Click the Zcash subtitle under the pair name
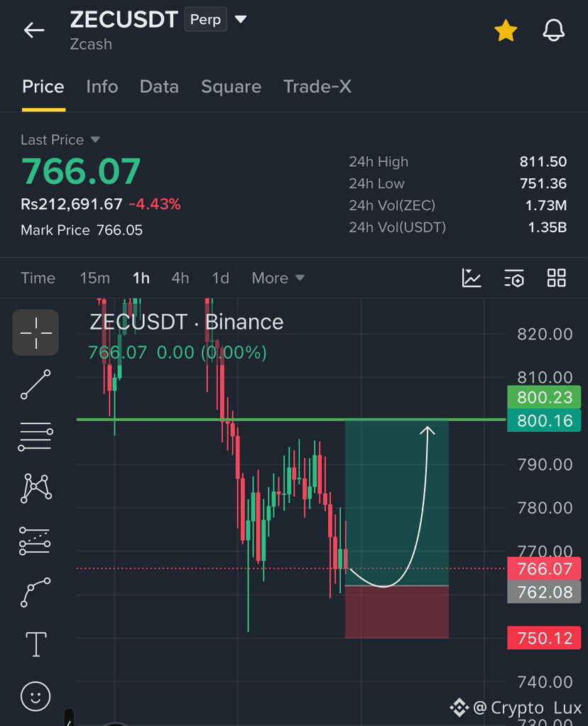The height and width of the screenshot is (726, 588). pyautogui.click(x=91, y=45)
